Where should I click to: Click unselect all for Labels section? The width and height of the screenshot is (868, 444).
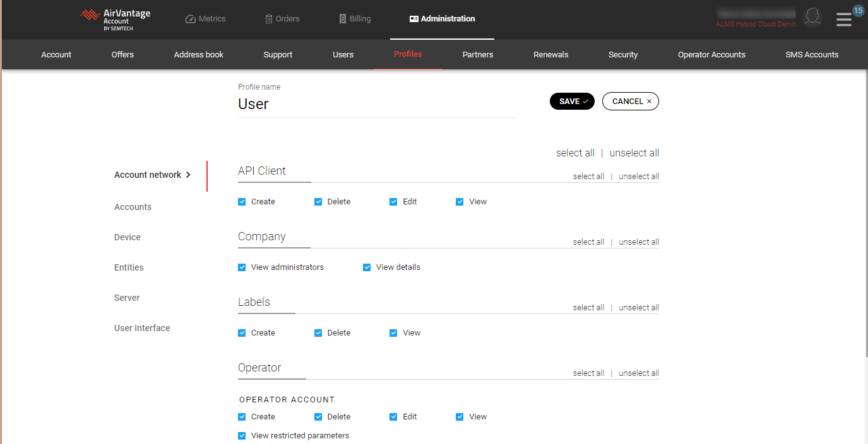point(638,308)
